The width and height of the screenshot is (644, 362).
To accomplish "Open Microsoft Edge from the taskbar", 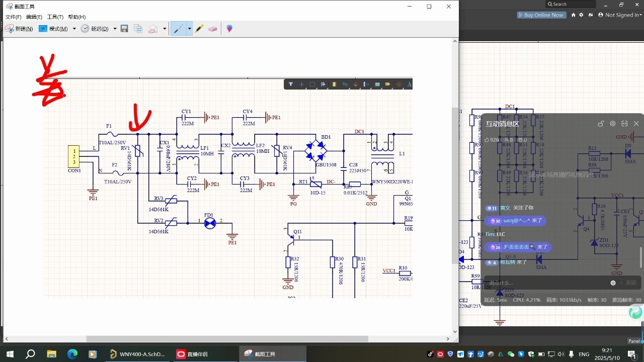I will pos(71,354).
